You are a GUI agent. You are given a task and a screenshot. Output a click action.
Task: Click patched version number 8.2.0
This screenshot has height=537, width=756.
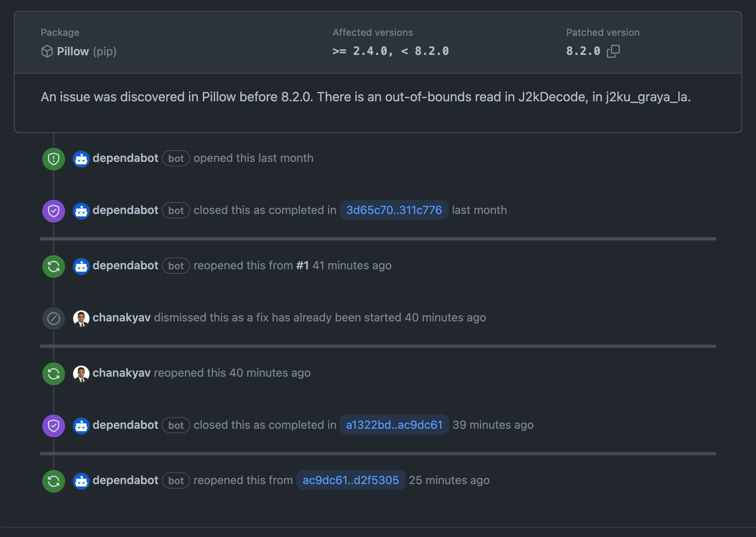[583, 51]
